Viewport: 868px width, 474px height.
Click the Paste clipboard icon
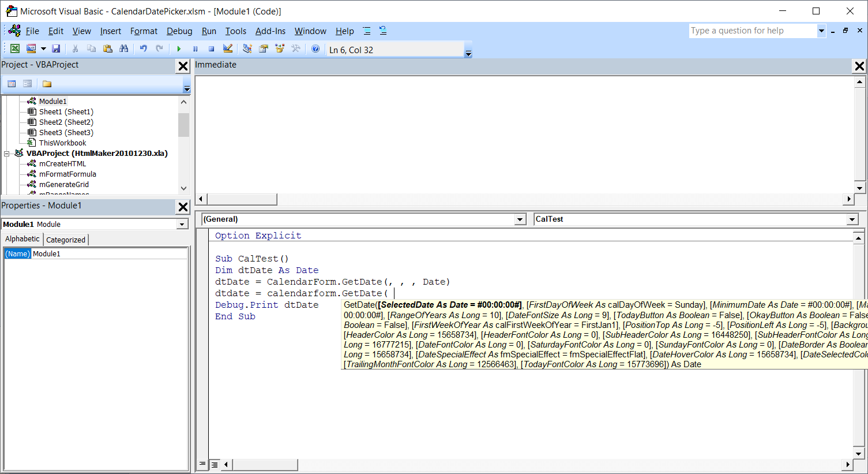pyautogui.click(x=107, y=49)
